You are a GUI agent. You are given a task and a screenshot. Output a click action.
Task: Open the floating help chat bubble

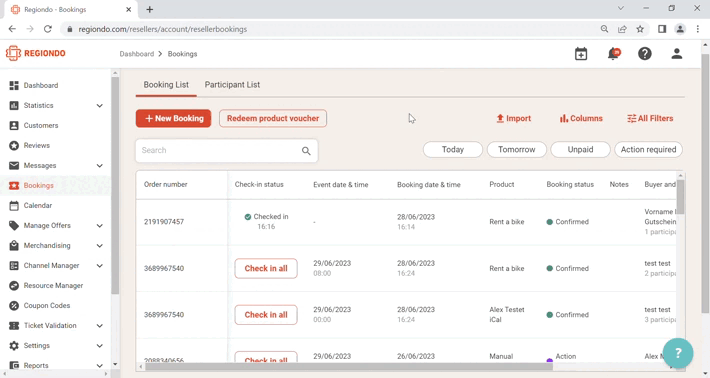pyautogui.click(x=678, y=353)
